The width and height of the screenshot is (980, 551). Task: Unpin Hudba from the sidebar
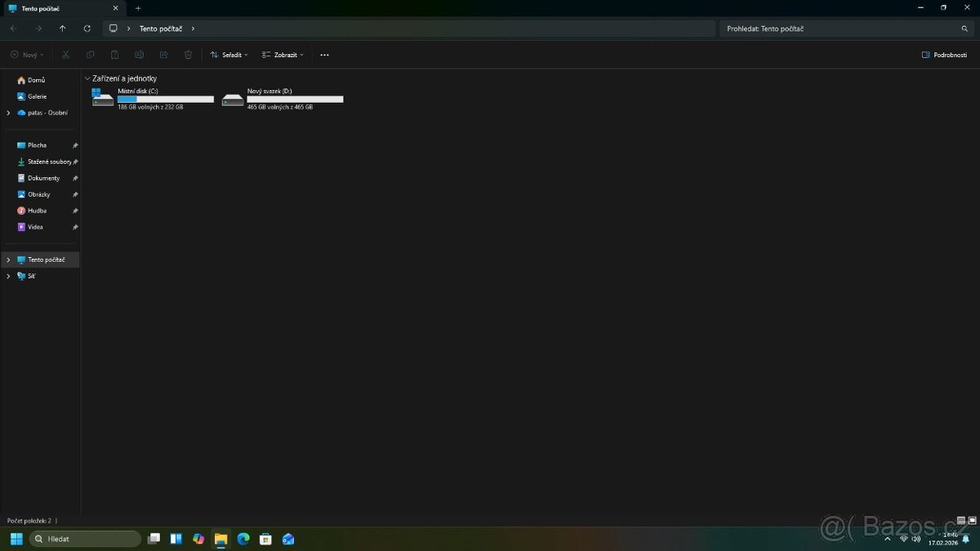click(74, 211)
